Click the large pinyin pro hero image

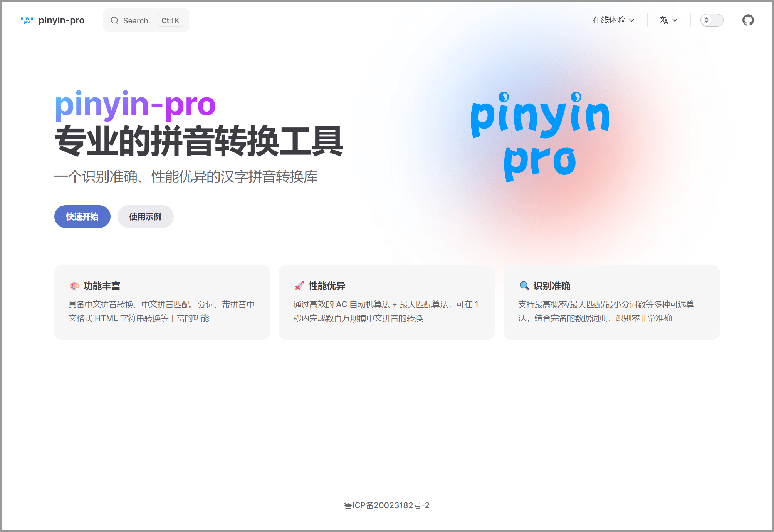540,137
